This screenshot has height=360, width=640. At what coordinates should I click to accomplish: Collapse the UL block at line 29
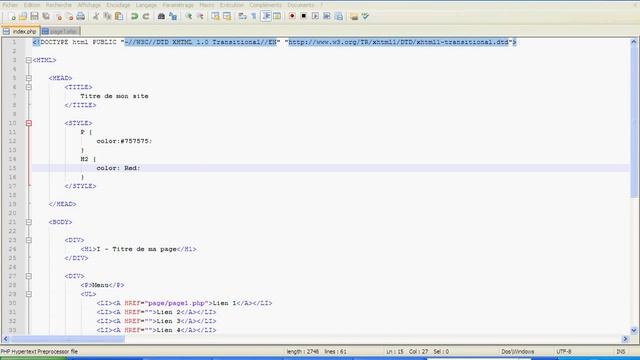coord(29,294)
